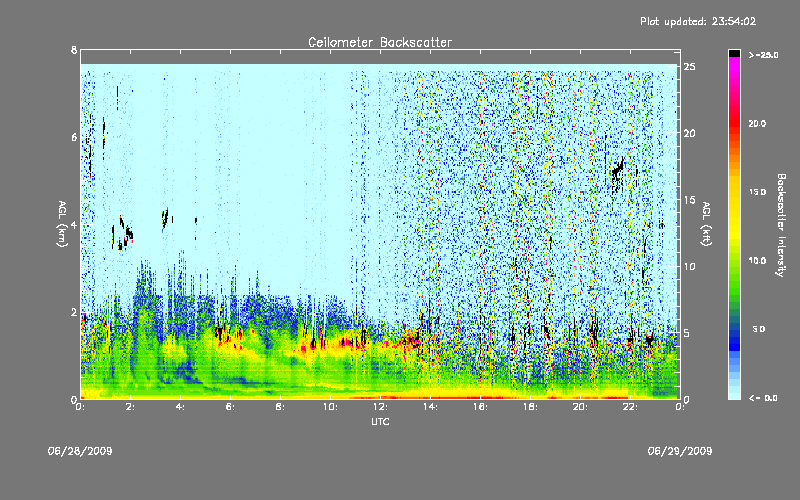This screenshot has height=500, width=800.
Task: Click the "16:" UTC hour tick
Action: click(x=480, y=407)
